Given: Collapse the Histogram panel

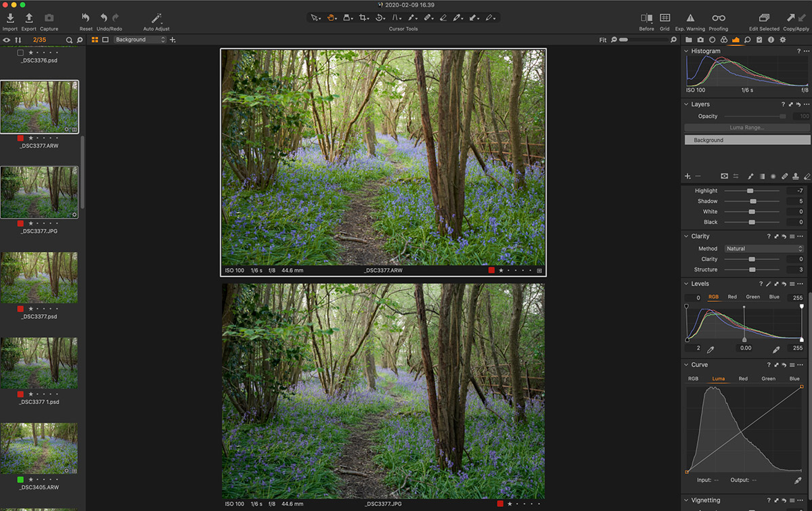Looking at the screenshot, I should (x=685, y=51).
